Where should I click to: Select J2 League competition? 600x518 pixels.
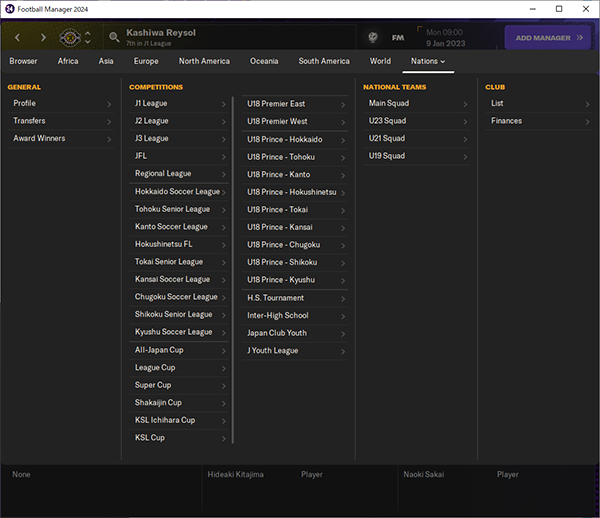pyautogui.click(x=179, y=121)
